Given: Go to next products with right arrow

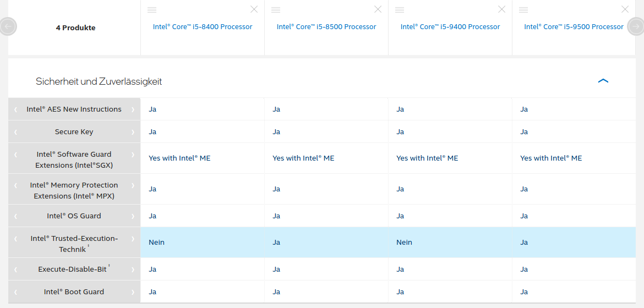Looking at the screenshot, I should click(636, 27).
